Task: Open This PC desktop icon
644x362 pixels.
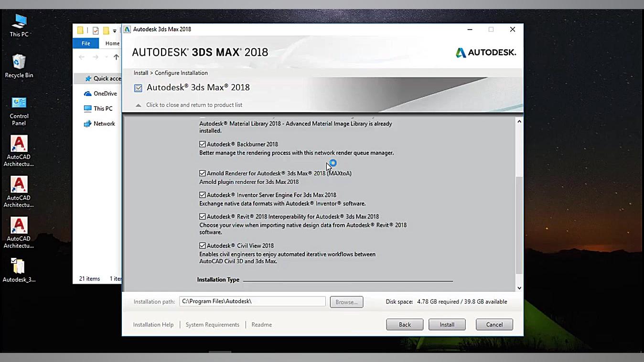Action: (19, 25)
